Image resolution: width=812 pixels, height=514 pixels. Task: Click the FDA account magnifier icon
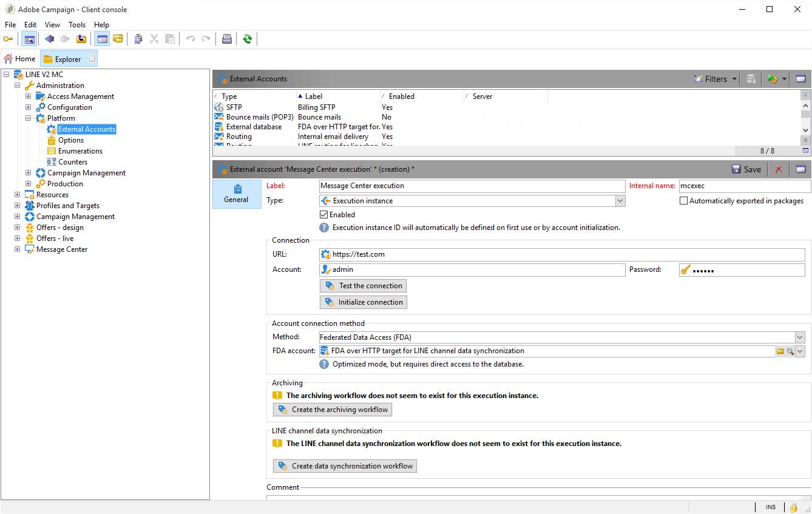pyautogui.click(x=790, y=351)
